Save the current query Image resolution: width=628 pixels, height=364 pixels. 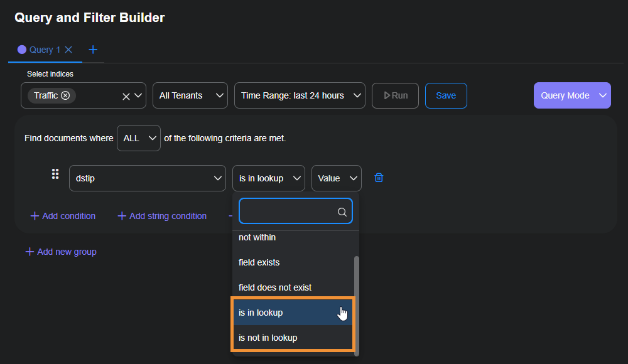446,95
